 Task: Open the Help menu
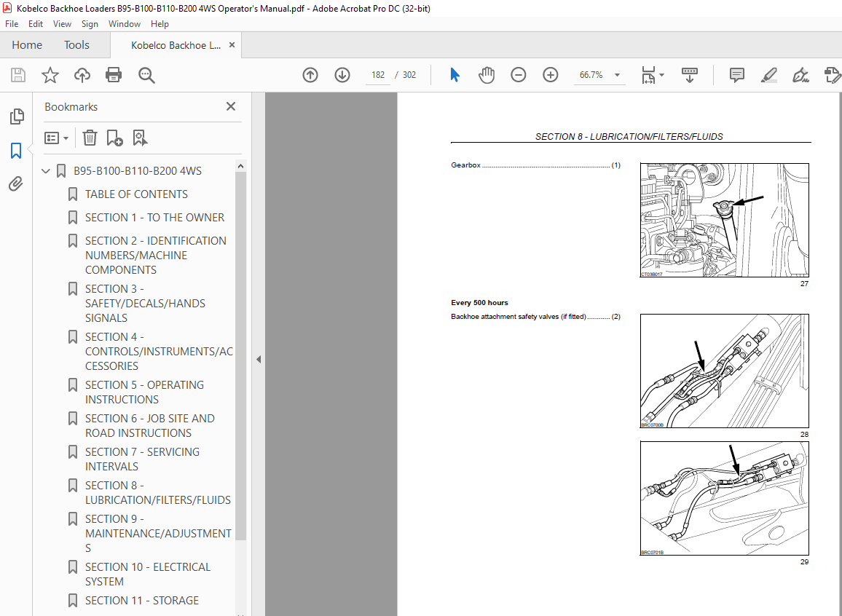[x=160, y=23]
